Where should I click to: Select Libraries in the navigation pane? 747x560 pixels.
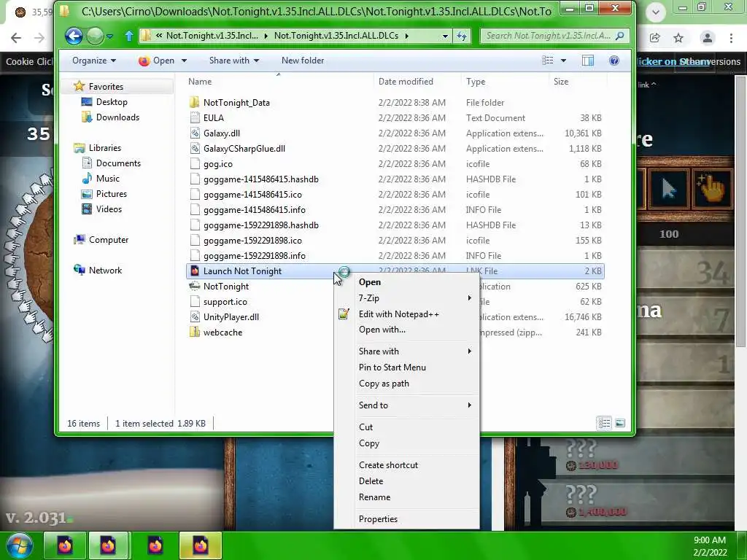point(105,147)
